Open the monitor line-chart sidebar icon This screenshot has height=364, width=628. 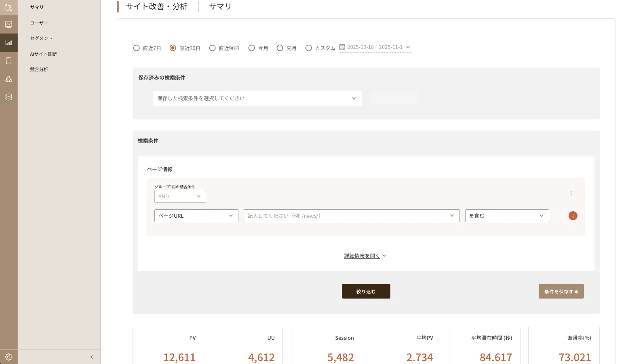click(x=8, y=25)
